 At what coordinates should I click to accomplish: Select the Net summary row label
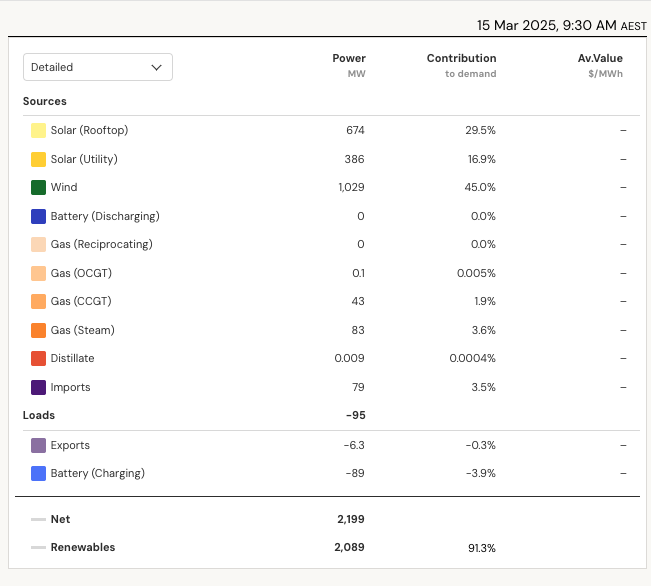coord(60,519)
